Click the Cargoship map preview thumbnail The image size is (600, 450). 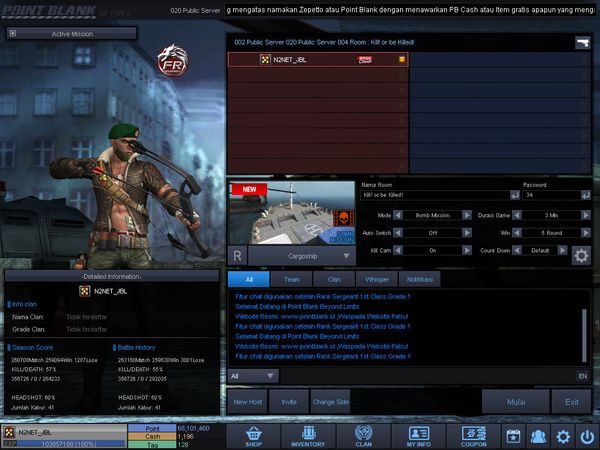tap(292, 213)
